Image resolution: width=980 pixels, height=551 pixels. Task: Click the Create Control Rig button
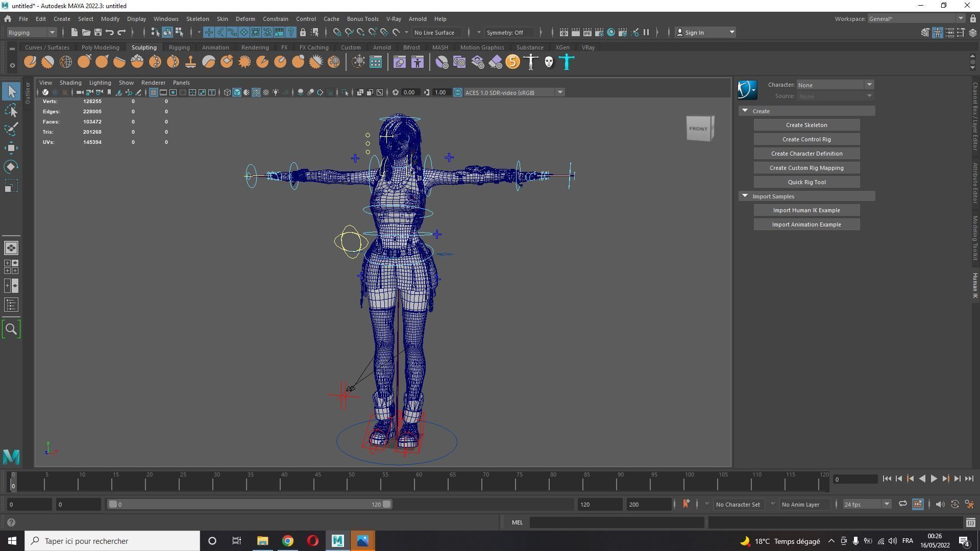pos(806,139)
